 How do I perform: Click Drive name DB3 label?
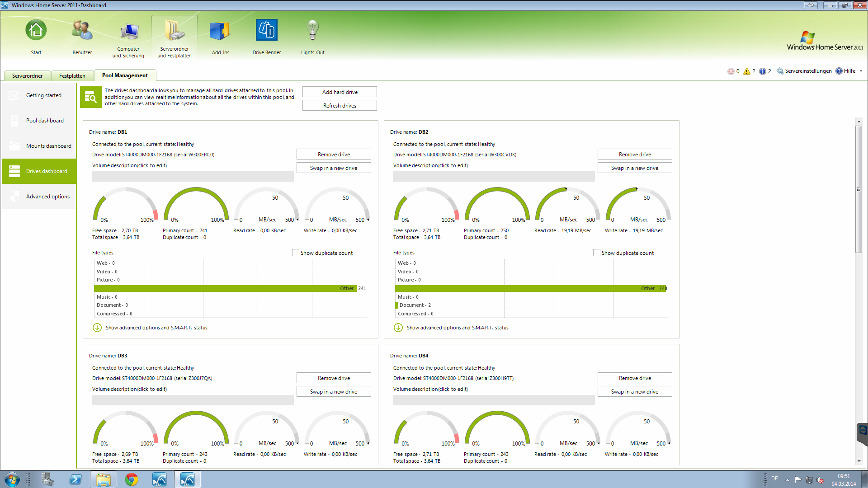pos(108,356)
